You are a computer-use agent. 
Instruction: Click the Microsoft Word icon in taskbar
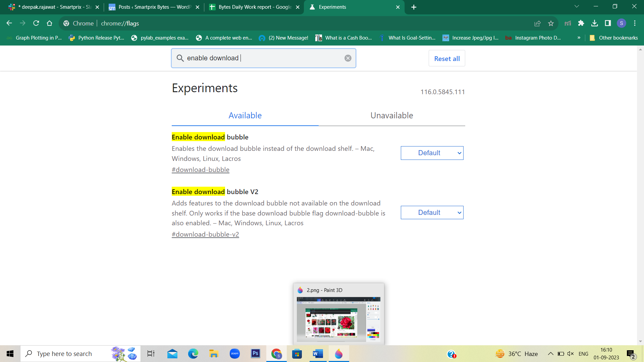tap(318, 354)
